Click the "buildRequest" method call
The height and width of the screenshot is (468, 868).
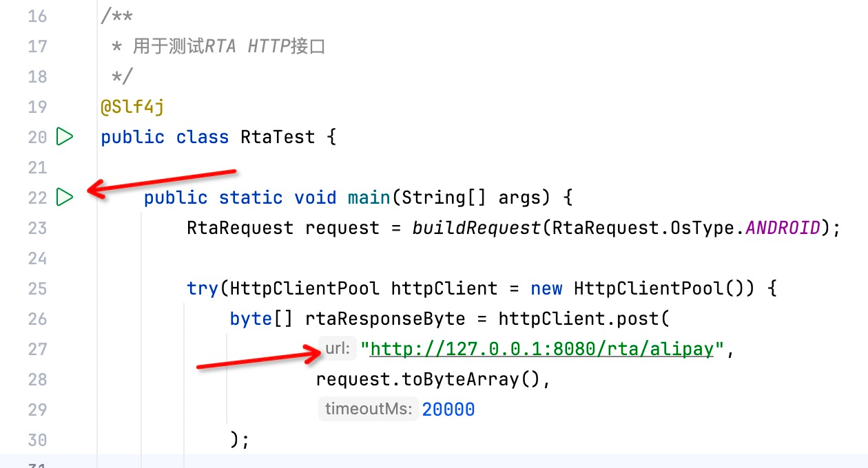[477, 228]
